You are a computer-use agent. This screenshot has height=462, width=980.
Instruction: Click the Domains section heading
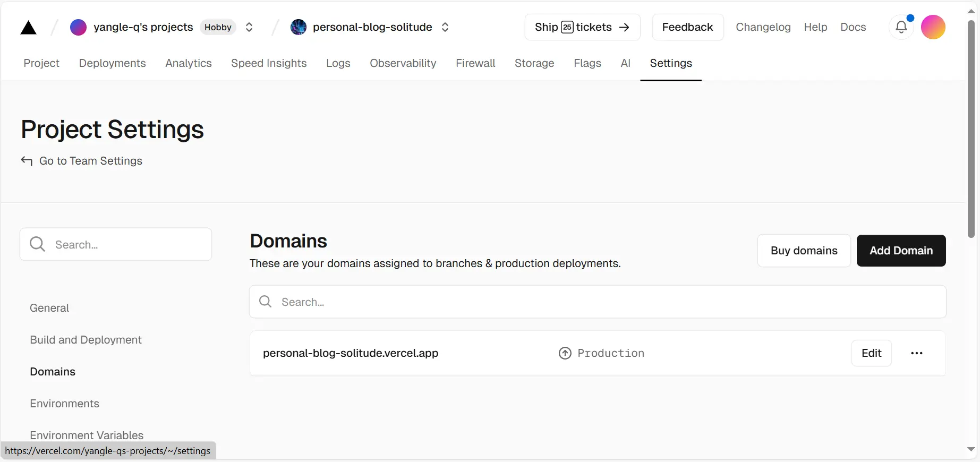pos(288,241)
